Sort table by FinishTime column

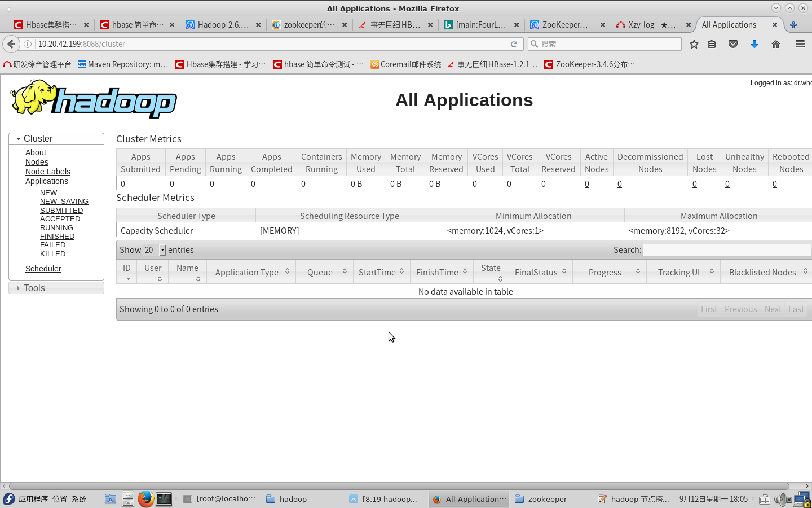pyautogui.click(x=442, y=272)
